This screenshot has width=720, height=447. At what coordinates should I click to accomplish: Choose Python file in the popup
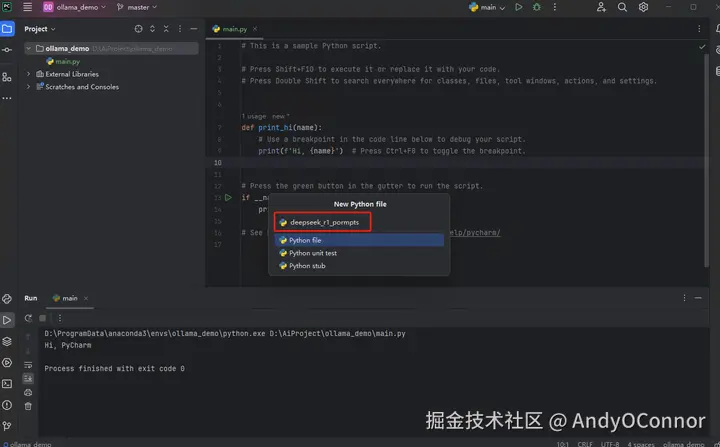[x=359, y=240]
